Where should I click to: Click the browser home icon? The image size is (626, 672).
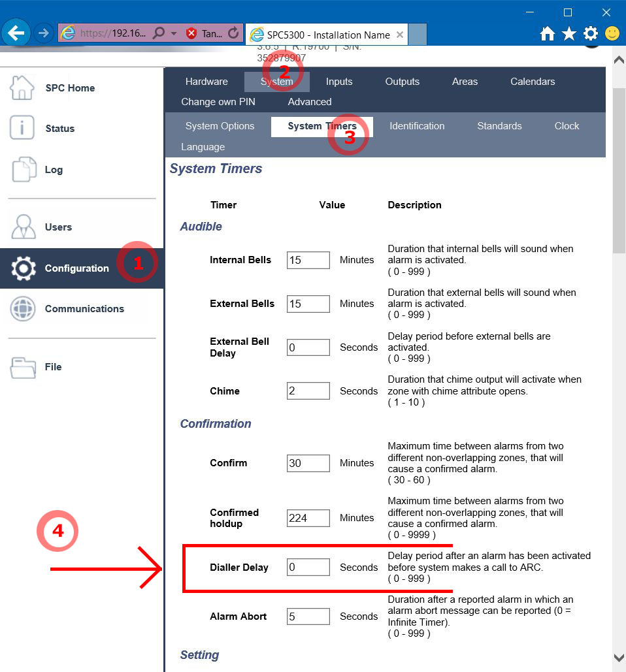click(548, 34)
